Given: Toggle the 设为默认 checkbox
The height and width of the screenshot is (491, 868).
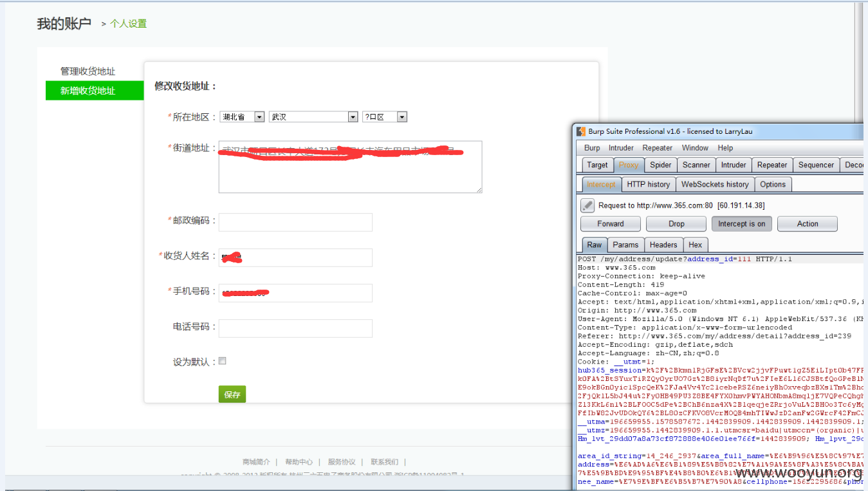Looking at the screenshot, I should (223, 361).
